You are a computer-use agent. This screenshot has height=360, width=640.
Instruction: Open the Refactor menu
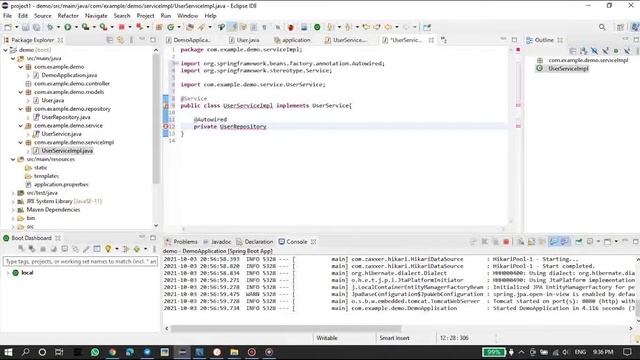(68, 16)
